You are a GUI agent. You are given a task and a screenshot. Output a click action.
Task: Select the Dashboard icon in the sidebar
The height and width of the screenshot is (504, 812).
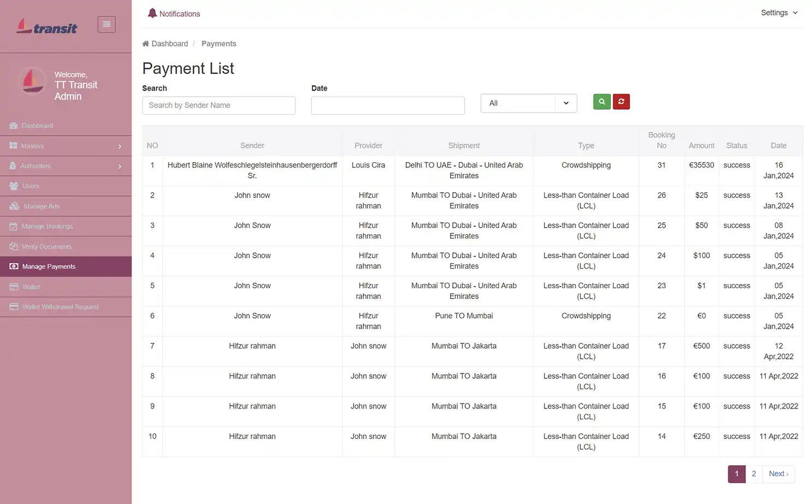tap(13, 126)
